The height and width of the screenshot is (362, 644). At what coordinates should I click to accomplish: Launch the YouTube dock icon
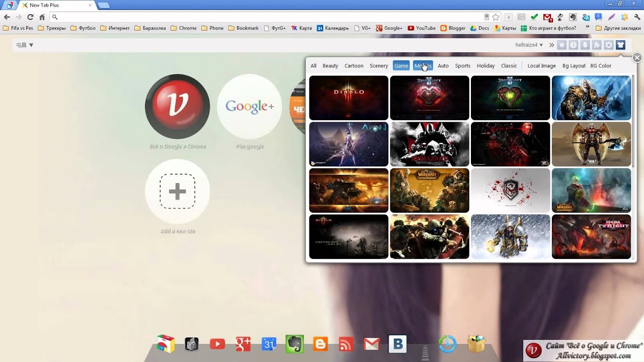(x=217, y=344)
